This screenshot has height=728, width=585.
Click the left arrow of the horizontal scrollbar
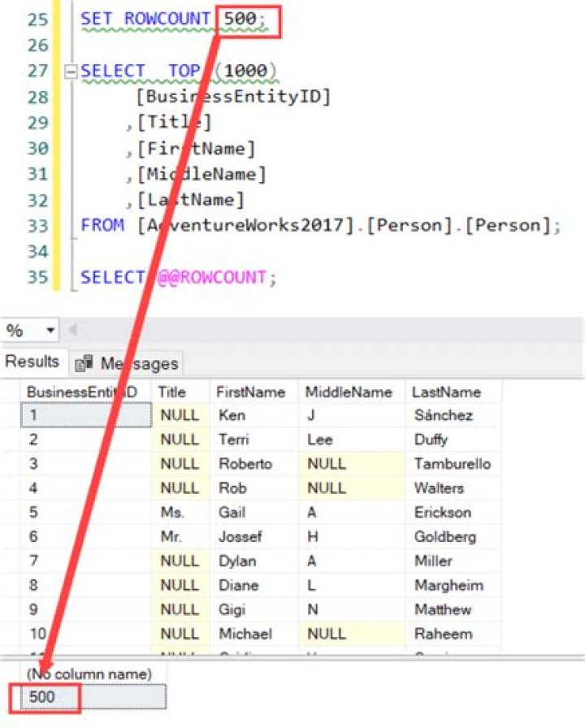72,330
